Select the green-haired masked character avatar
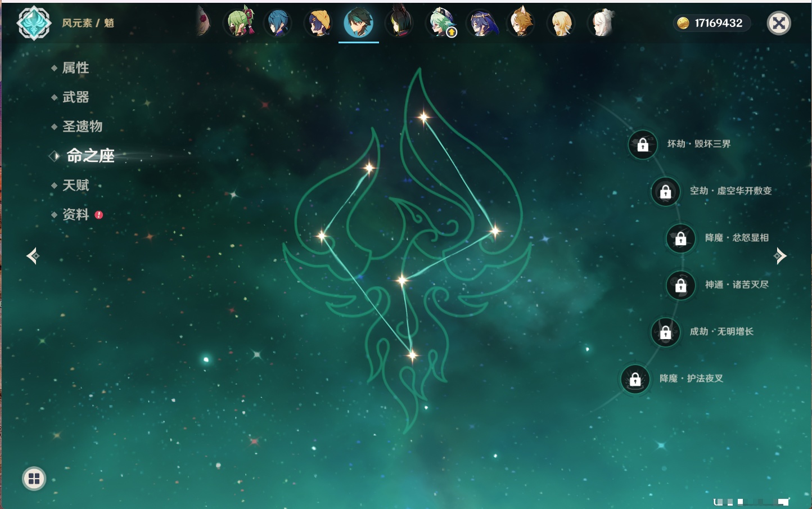812x509 pixels. [x=240, y=23]
